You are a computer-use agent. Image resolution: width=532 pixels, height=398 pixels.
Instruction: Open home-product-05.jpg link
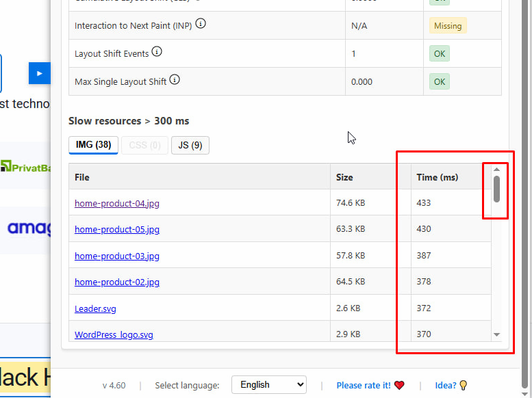pos(117,229)
